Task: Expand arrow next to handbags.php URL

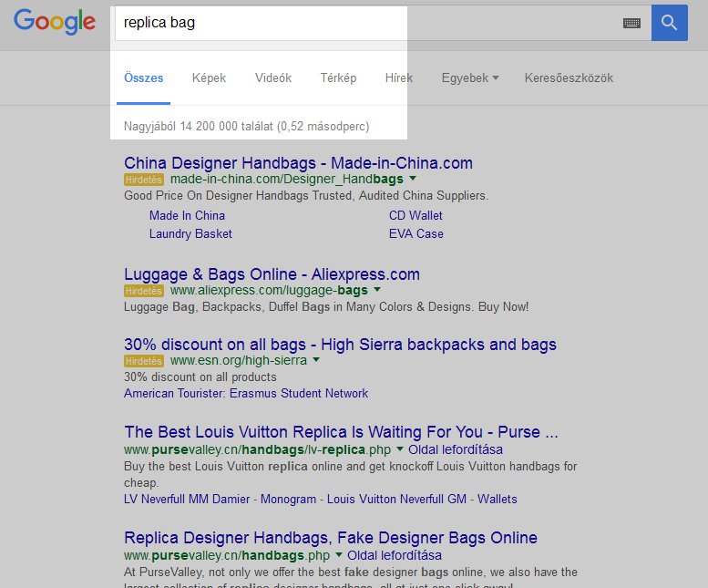Action: click(339, 554)
